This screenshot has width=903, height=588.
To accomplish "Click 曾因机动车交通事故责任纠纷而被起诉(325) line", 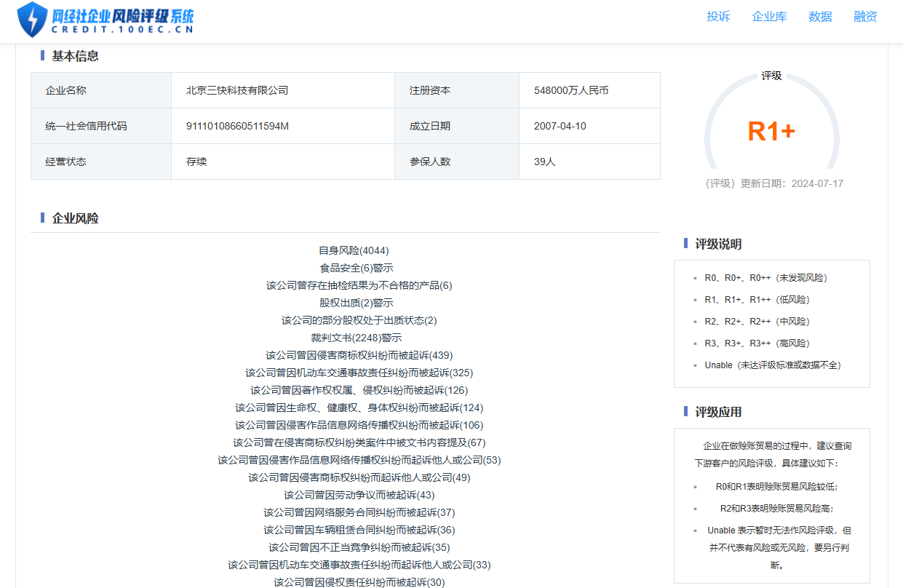I will (359, 373).
